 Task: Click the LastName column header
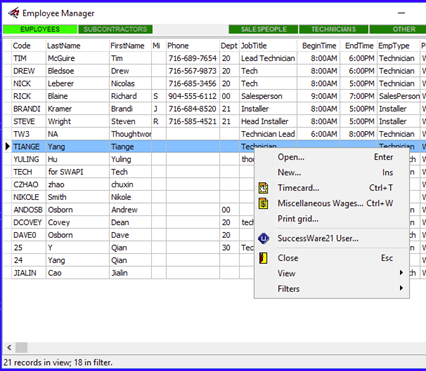coord(77,46)
